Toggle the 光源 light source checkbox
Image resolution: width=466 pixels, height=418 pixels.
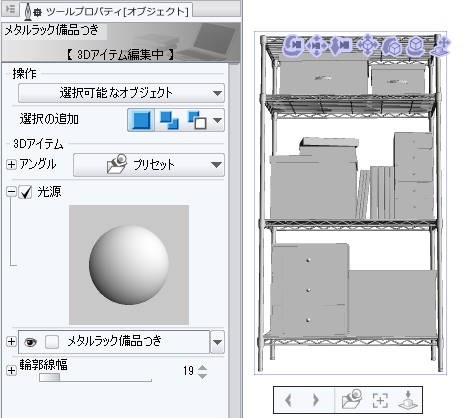point(25,192)
